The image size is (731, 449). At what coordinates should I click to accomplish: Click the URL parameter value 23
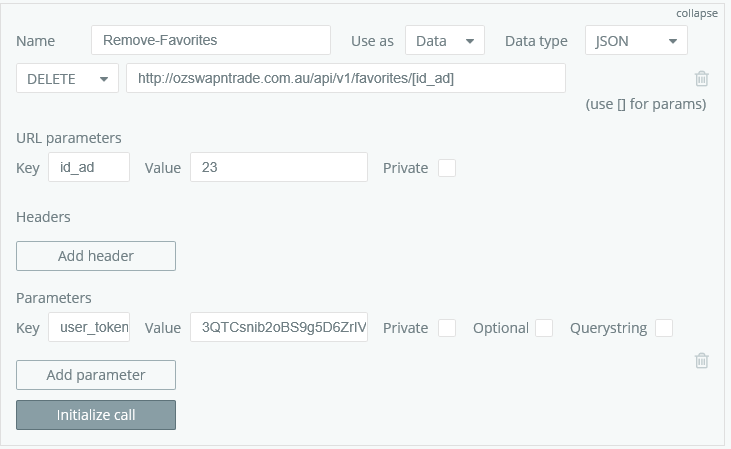[278, 168]
